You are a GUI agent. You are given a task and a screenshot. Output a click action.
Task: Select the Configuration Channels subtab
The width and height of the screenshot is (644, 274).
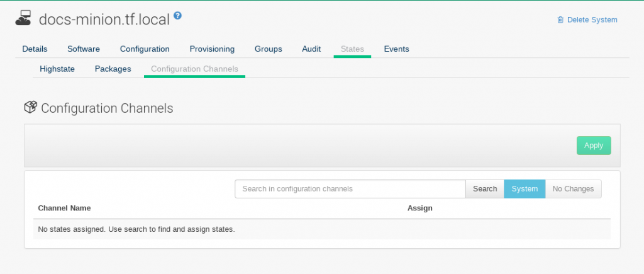(x=194, y=69)
